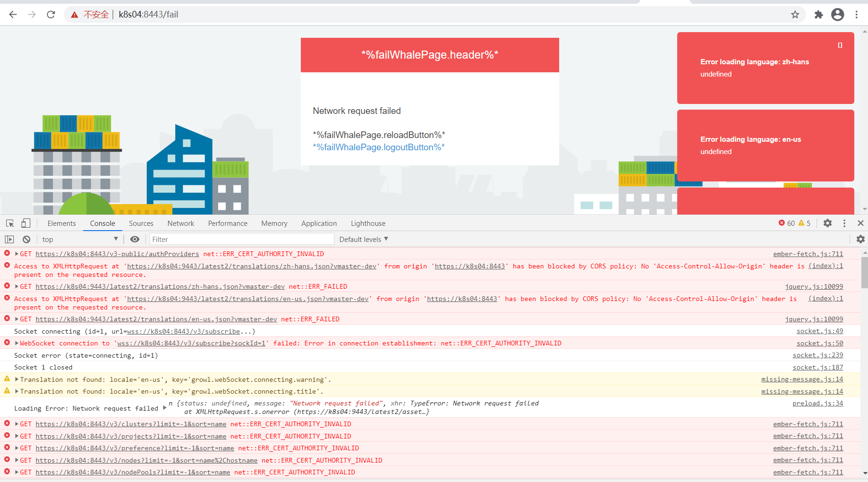The width and height of the screenshot is (868, 482).
Task: Open console settings gear at filter row
Action: [860, 239]
